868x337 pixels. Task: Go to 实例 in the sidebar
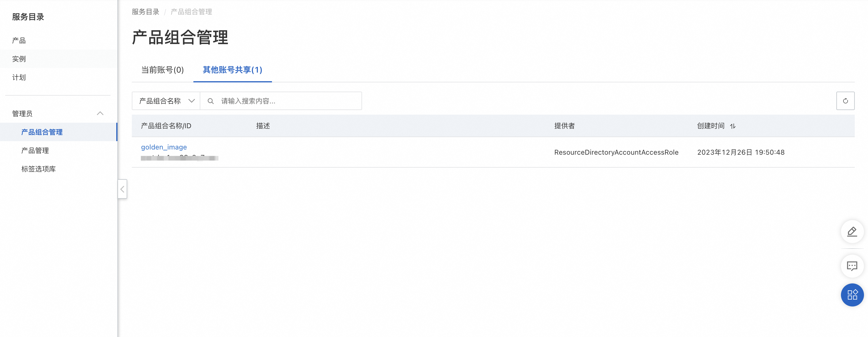[19, 59]
